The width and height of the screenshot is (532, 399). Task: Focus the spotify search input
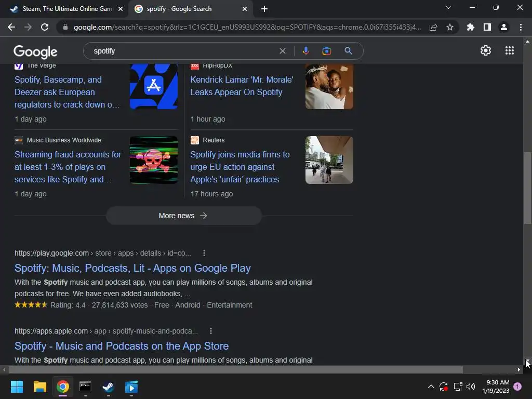pyautogui.click(x=183, y=51)
